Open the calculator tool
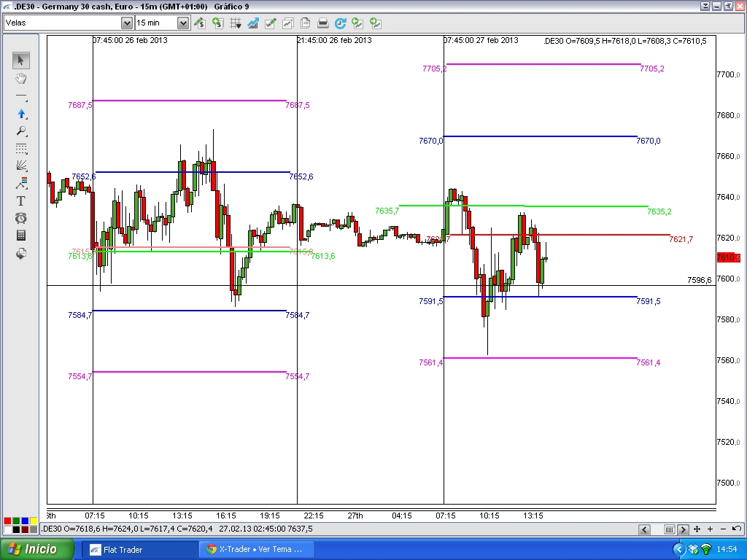747x560 pixels. (20, 236)
